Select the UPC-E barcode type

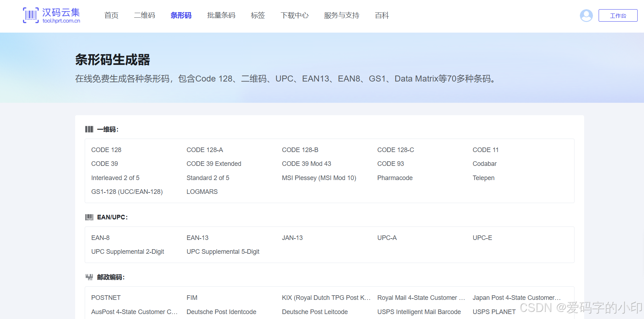482,238
